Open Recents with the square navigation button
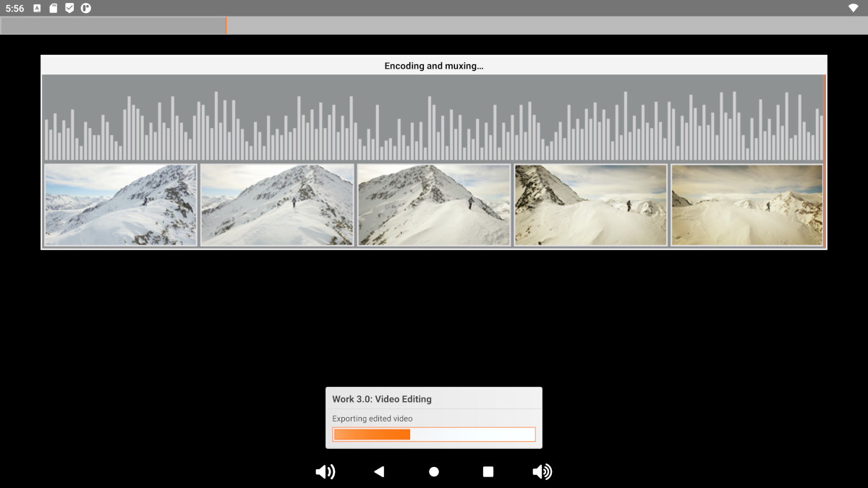The height and width of the screenshot is (488, 868). [x=488, y=472]
